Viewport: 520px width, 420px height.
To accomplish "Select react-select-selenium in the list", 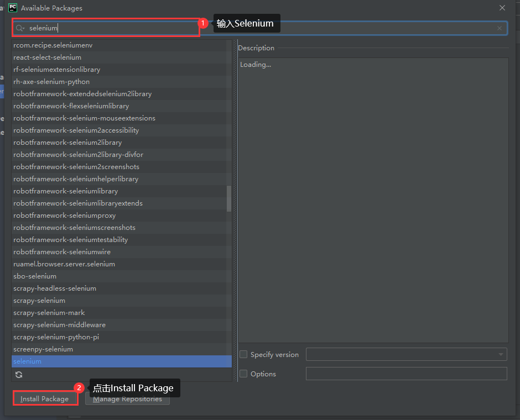I will tap(121, 57).
